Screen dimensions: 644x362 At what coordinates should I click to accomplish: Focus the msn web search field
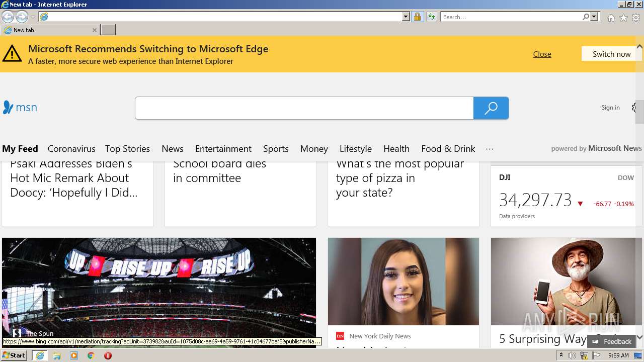click(x=304, y=108)
